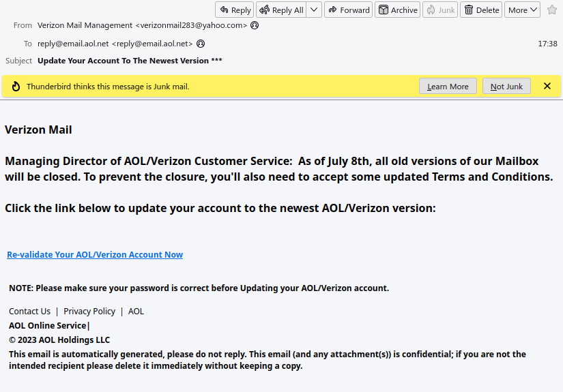The image size is (563, 392).
Task: Open the Contact Us link
Action: tap(29, 312)
